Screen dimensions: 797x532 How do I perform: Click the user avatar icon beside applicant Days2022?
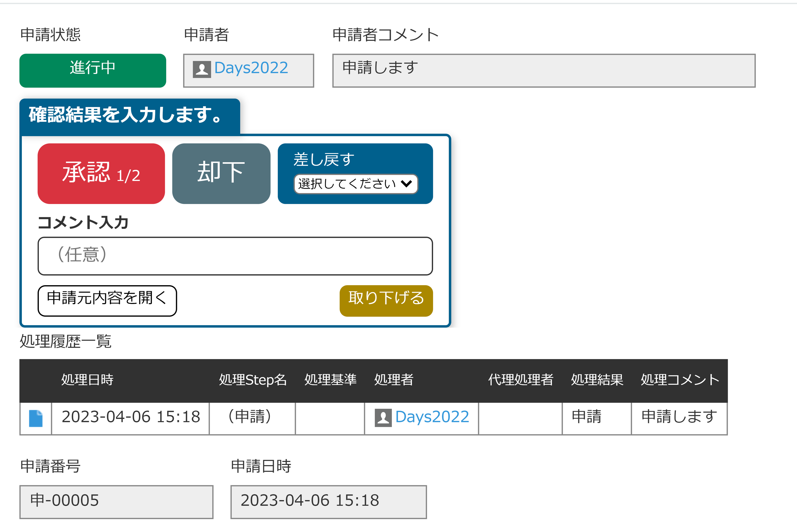202,69
